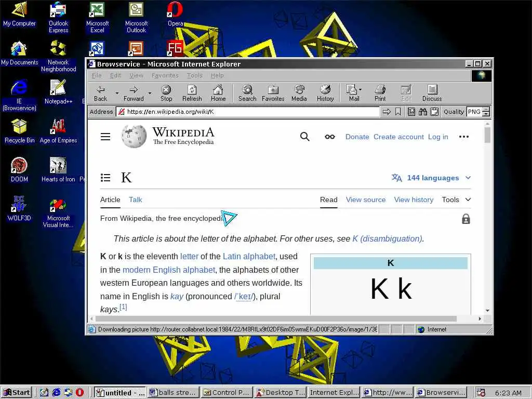The width and height of the screenshot is (532, 399).
Task: Select the DOOM desktop shortcut
Action: pos(19,170)
